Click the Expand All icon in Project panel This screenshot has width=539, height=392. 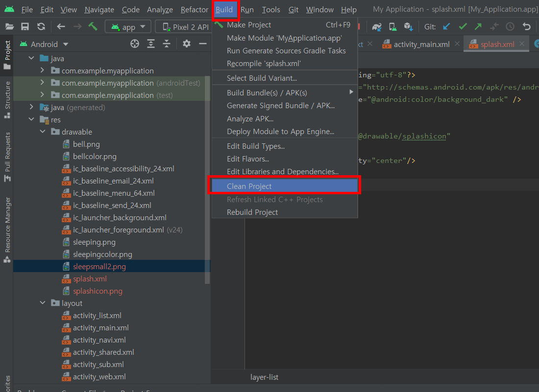[x=151, y=44]
